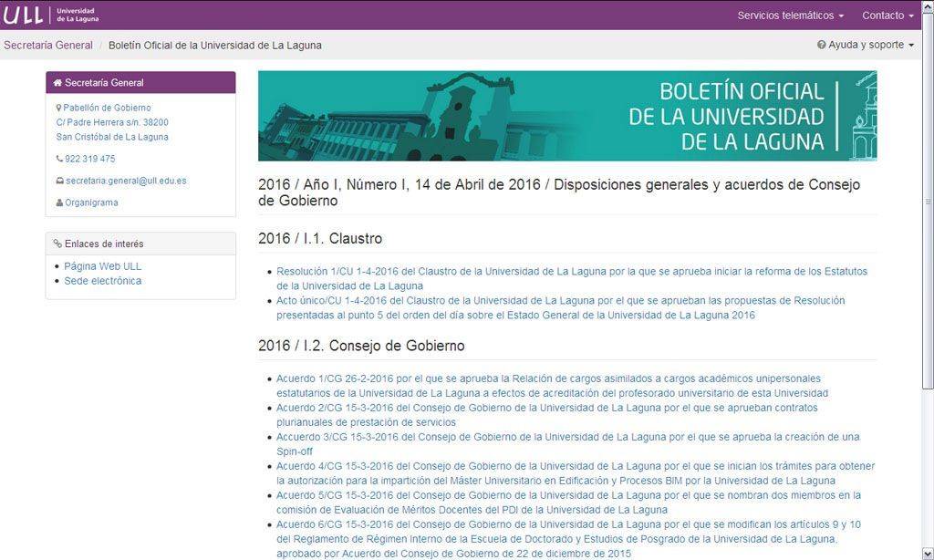Open the Organigrama link
This screenshot has width=934, height=560.
91,203
